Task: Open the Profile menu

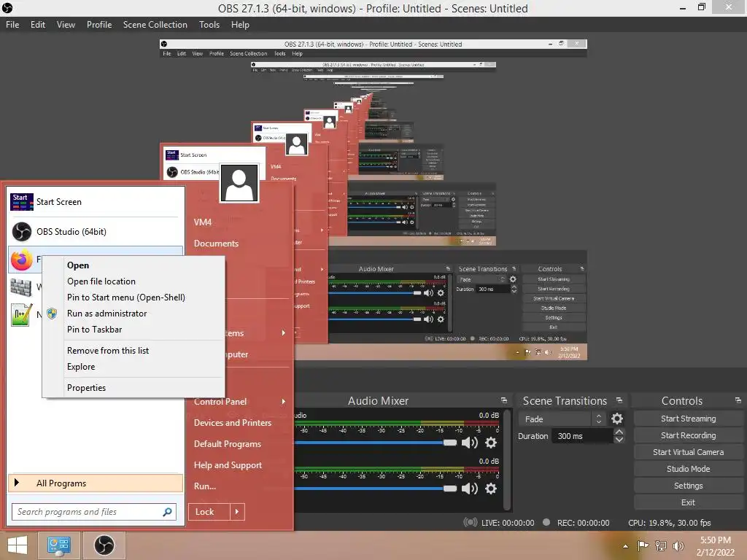Action: point(99,25)
